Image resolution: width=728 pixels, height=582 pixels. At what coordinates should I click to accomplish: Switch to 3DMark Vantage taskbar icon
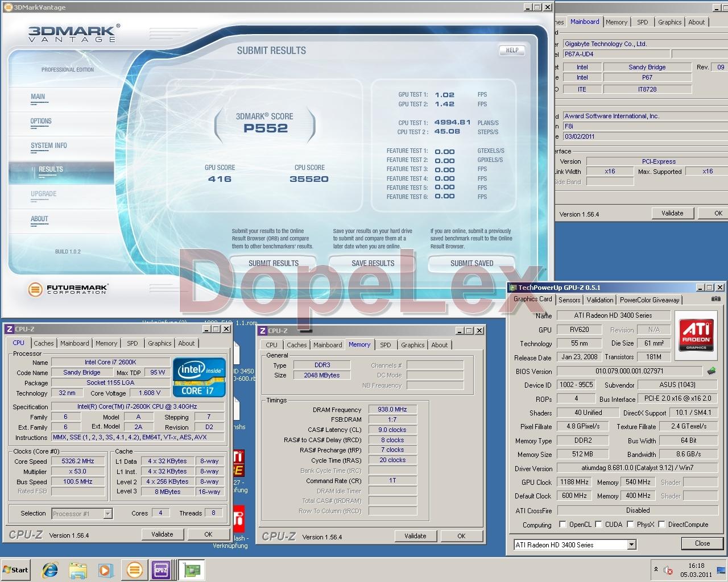(134, 570)
